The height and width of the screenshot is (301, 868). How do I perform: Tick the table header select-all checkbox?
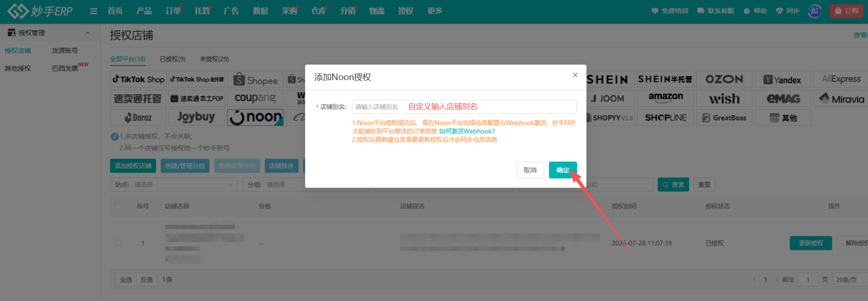pyautogui.click(x=118, y=206)
